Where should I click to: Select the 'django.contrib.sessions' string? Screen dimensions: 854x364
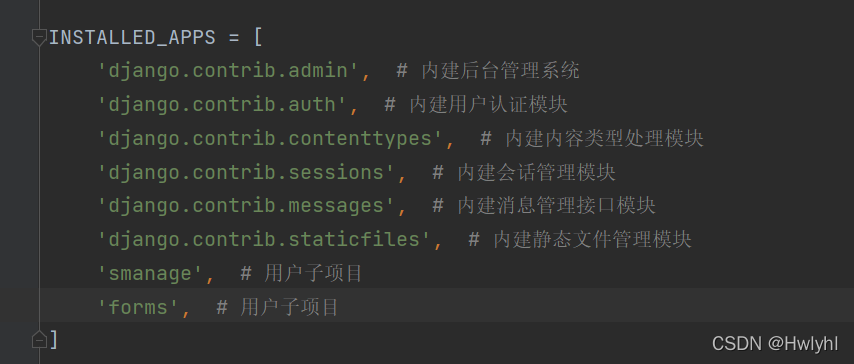point(247,172)
